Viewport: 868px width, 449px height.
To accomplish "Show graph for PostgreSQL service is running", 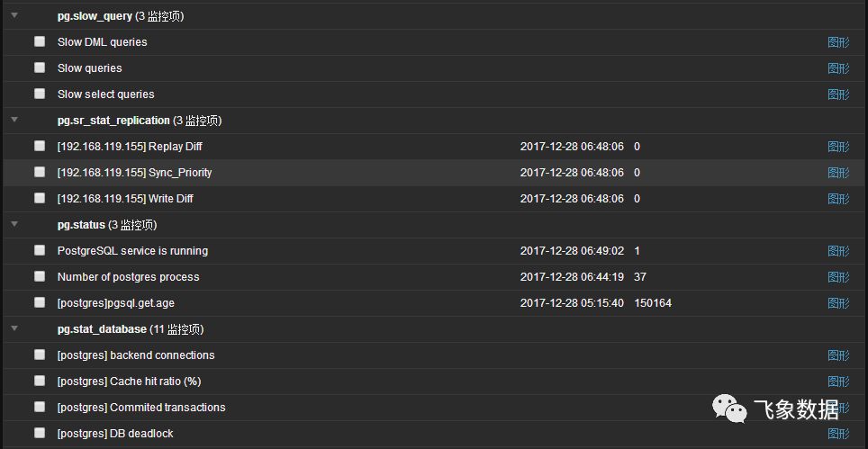I will coord(838,251).
